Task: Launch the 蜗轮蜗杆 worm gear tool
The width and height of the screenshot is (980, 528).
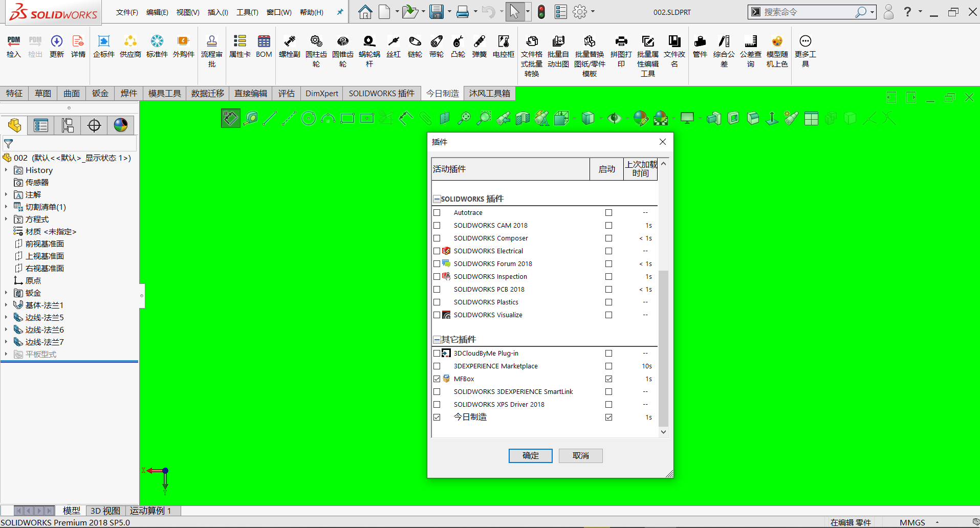Action: tap(369, 51)
